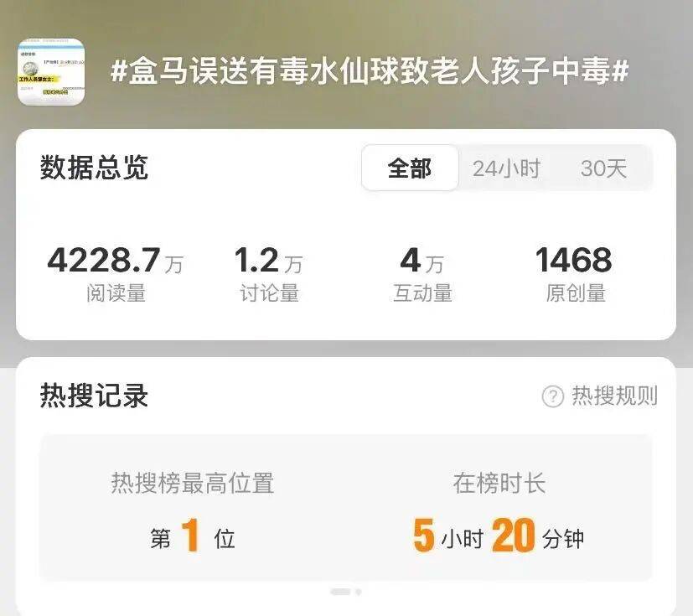Tap the 讨论量 label
693x616 pixels.
[x=269, y=293]
